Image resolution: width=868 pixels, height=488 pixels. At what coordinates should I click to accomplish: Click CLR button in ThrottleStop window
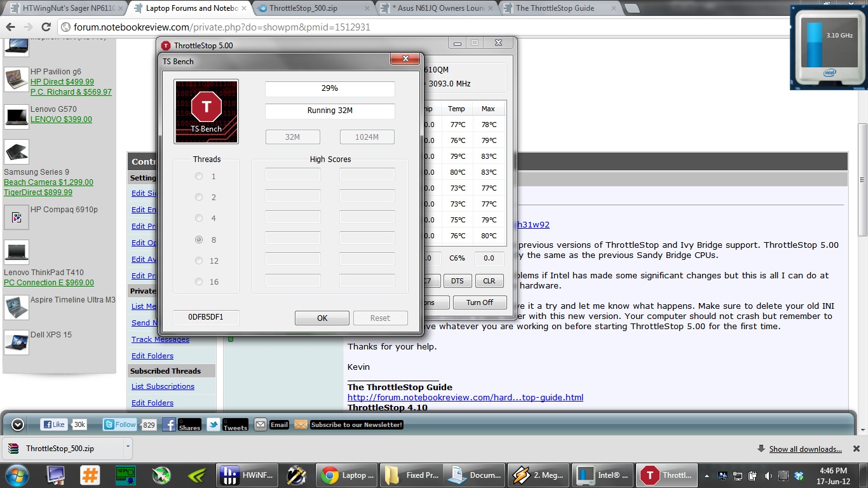[489, 281]
